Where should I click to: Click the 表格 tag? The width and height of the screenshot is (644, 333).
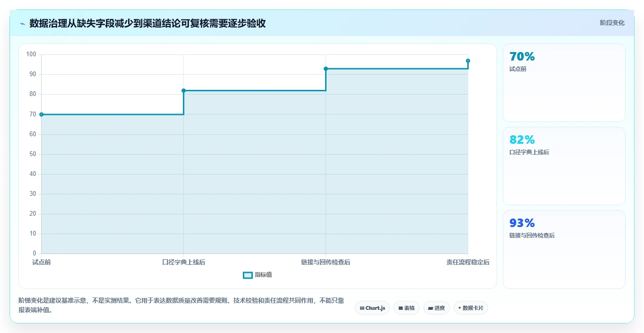tap(406, 308)
